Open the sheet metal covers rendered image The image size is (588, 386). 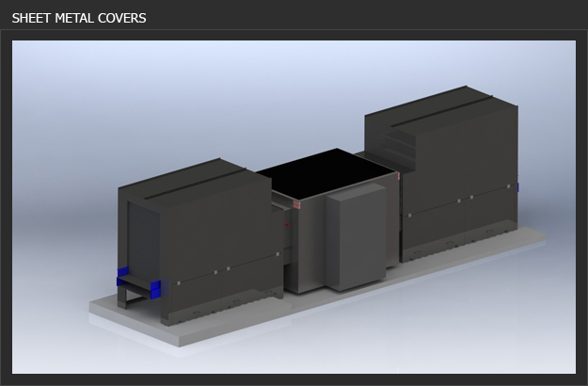click(294, 207)
